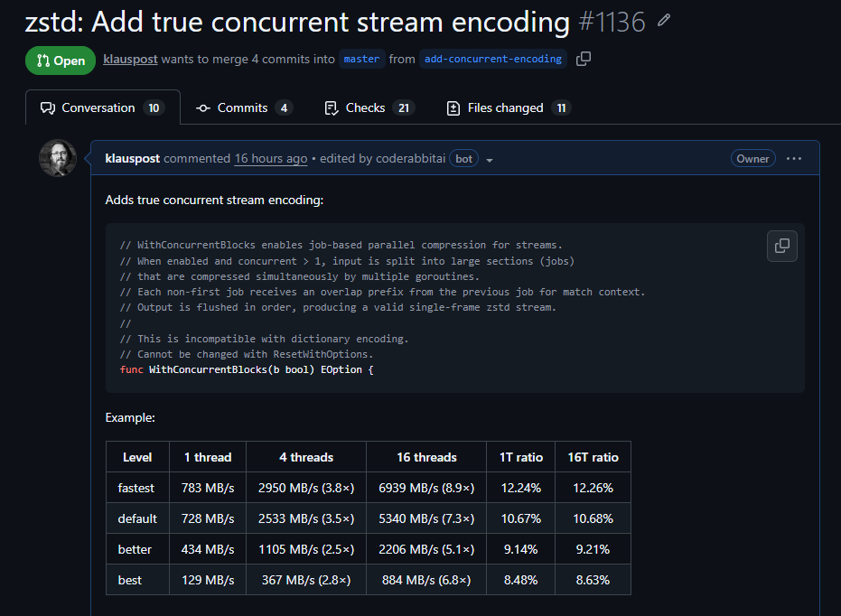The width and height of the screenshot is (841, 616).
Task: Click the bot label badge
Action: pos(464,159)
